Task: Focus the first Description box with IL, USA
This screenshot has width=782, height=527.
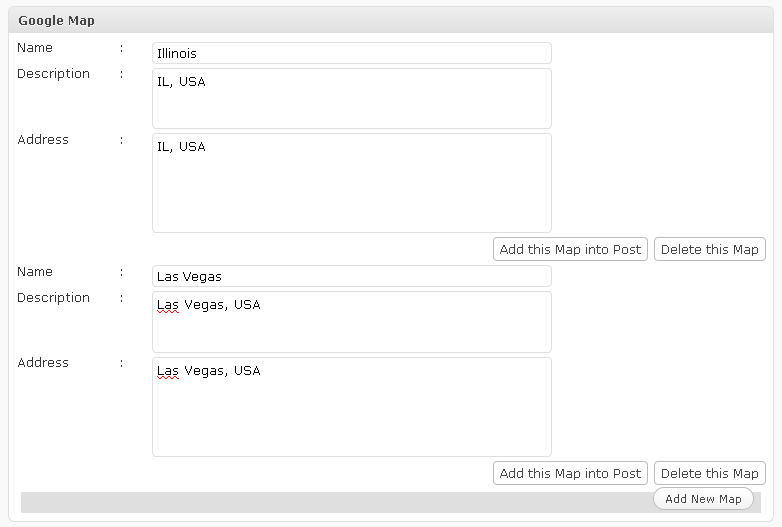Action: [352, 99]
